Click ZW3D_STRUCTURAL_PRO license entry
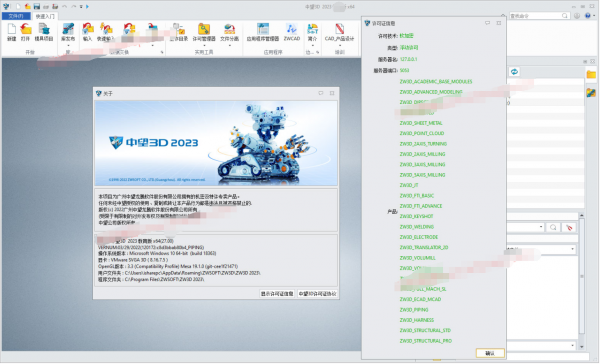Viewport: 600px width, 364px height. click(x=426, y=341)
